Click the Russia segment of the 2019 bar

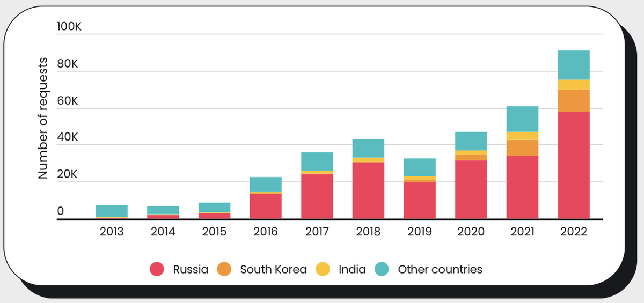(420, 201)
